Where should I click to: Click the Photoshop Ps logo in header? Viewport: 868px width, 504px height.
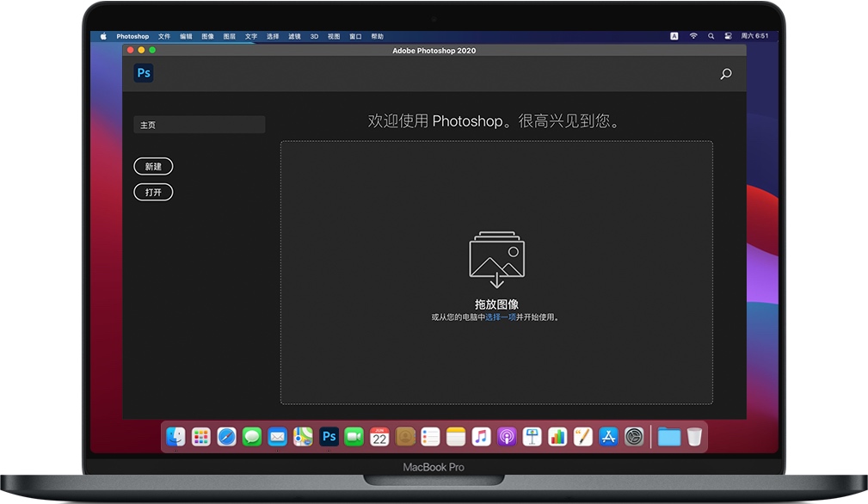click(x=144, y=73)
